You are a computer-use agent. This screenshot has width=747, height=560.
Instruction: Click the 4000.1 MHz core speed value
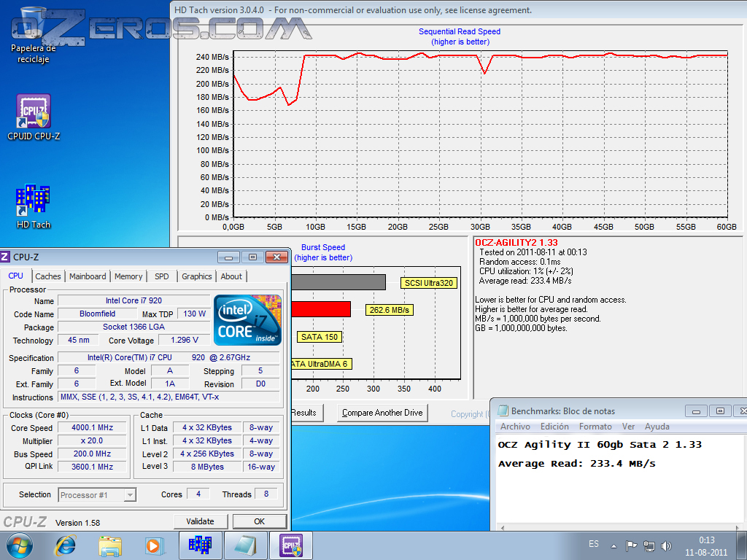point(93,427)
